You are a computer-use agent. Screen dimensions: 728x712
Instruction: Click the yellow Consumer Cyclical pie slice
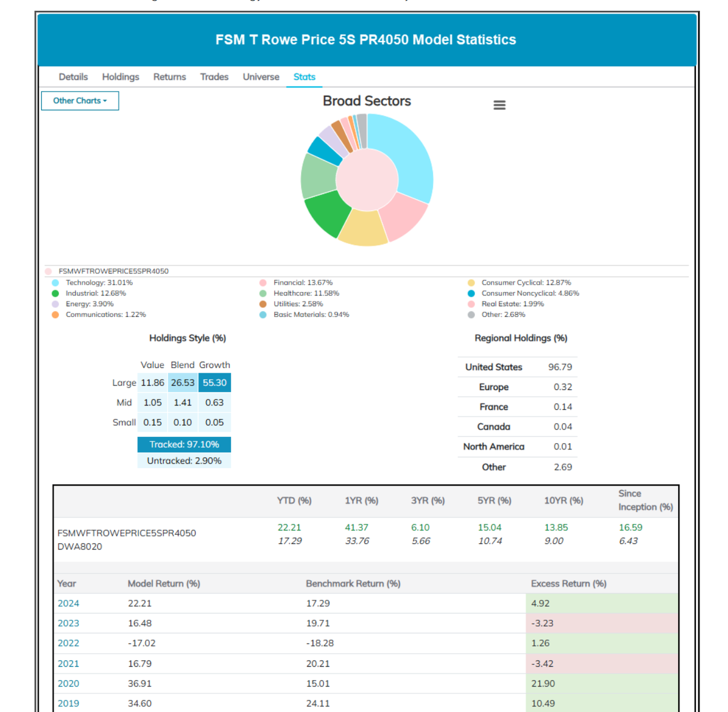coord(363,229)
